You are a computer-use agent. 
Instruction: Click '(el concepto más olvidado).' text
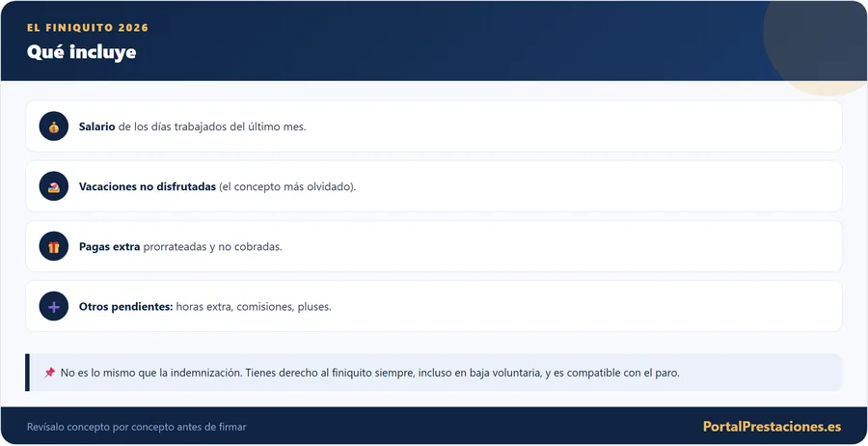tap(287, 186)
